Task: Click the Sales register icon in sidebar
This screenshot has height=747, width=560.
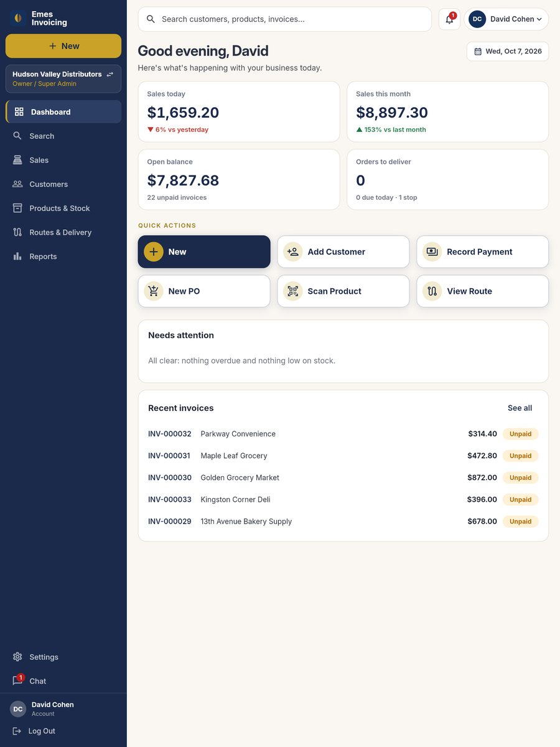Action: pos(17,160)
